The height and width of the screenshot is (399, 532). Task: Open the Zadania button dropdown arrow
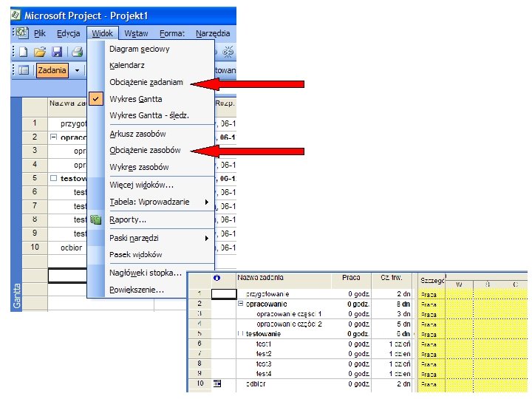(x=77, y=71)
